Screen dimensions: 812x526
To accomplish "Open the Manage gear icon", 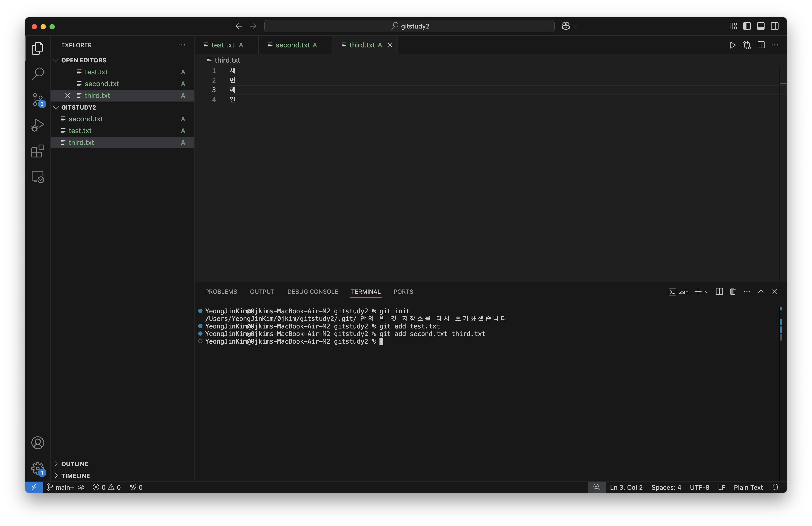I will tap(37, 468).
